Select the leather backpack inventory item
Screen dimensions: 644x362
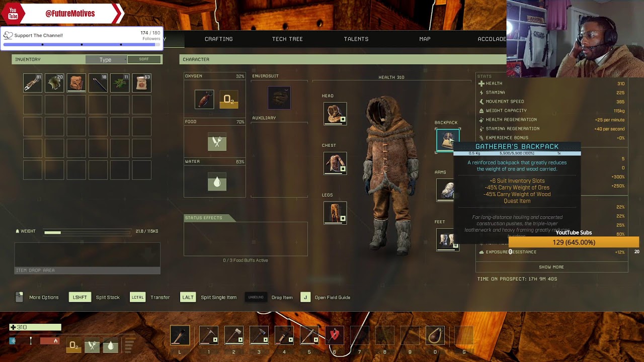tap(76, 83)
